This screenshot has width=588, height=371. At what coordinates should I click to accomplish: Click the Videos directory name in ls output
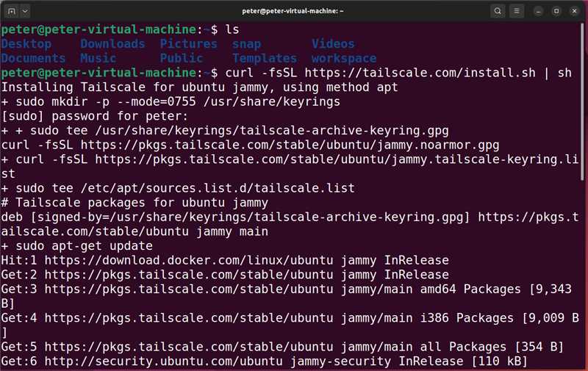tap(332, 44)
